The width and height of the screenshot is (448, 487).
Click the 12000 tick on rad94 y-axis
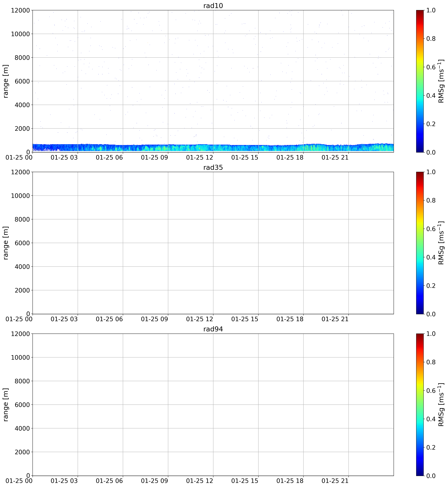[20, 334]
